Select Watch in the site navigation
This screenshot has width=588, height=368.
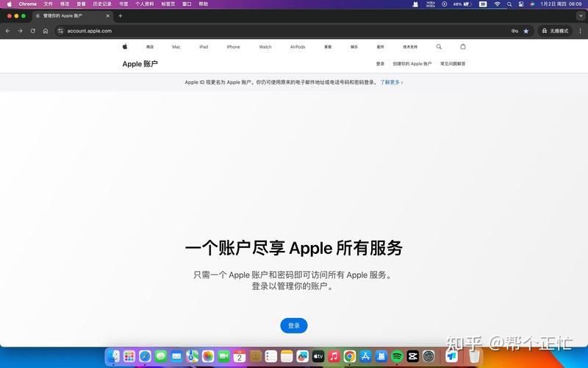point(265,47)
